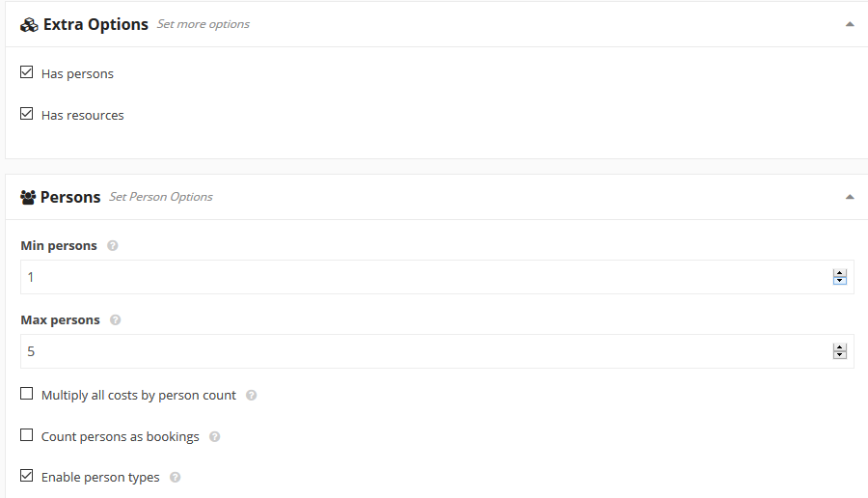
Task: Open help tooltip for Max persons
Action: point(115,319)
